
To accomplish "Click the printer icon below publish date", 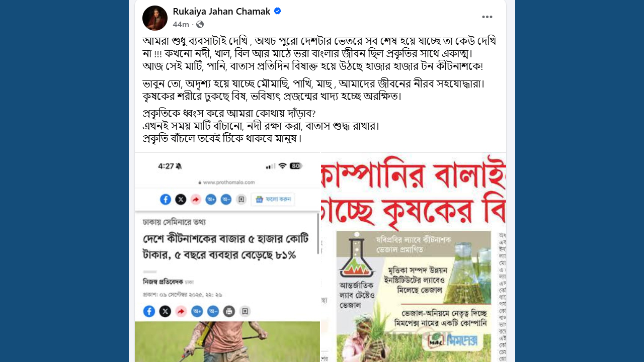I will 229,311.
